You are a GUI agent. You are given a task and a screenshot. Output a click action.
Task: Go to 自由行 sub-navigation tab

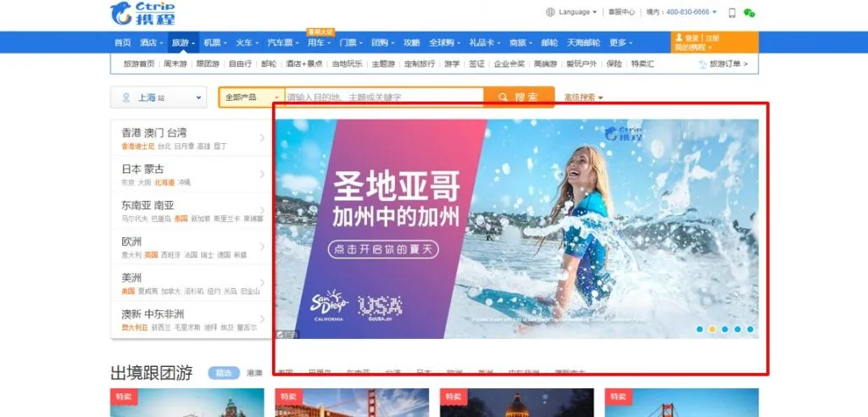[x=240, y=64]
